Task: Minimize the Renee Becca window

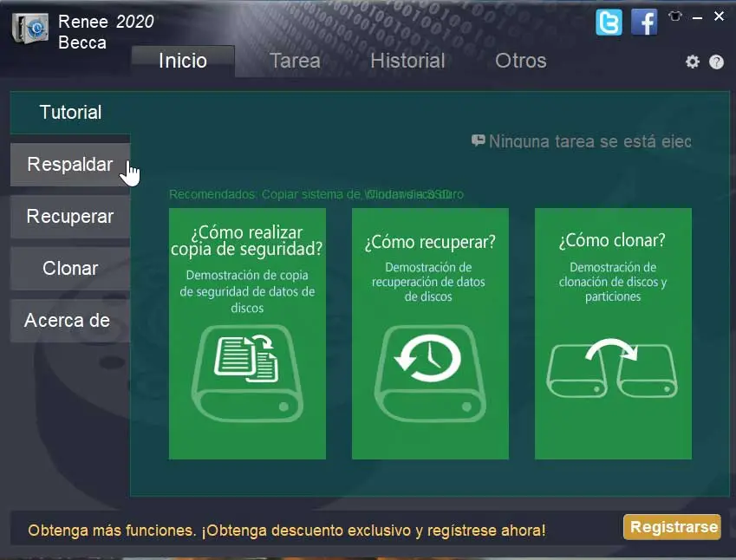Action: pos(698,18)
